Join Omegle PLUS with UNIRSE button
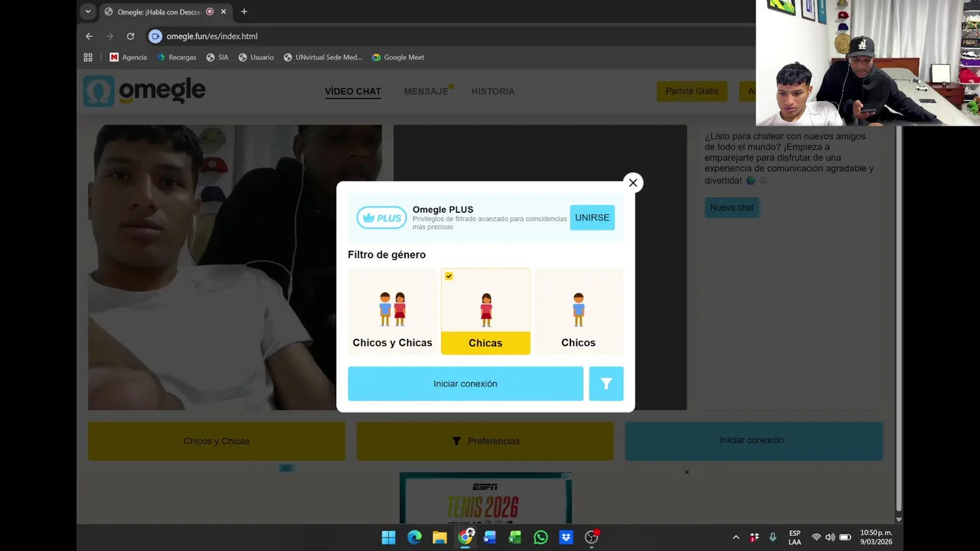 click(592, 217)
